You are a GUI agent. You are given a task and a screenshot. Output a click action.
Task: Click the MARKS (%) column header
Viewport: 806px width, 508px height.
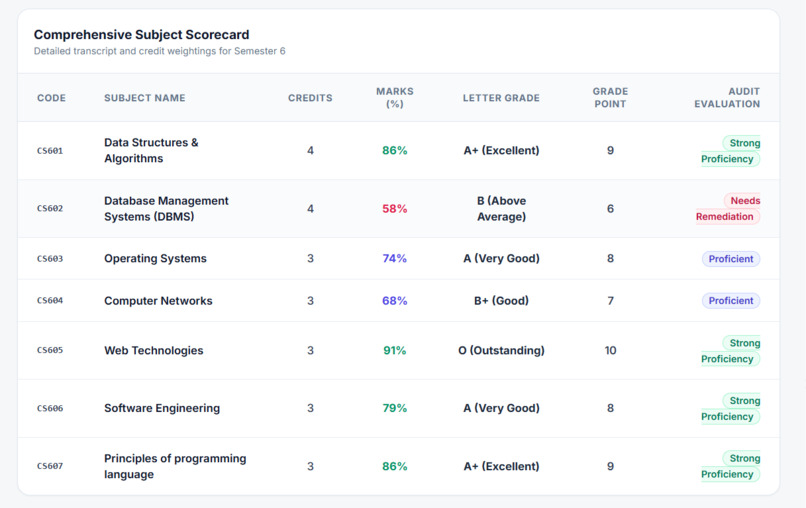coord(395,98)
